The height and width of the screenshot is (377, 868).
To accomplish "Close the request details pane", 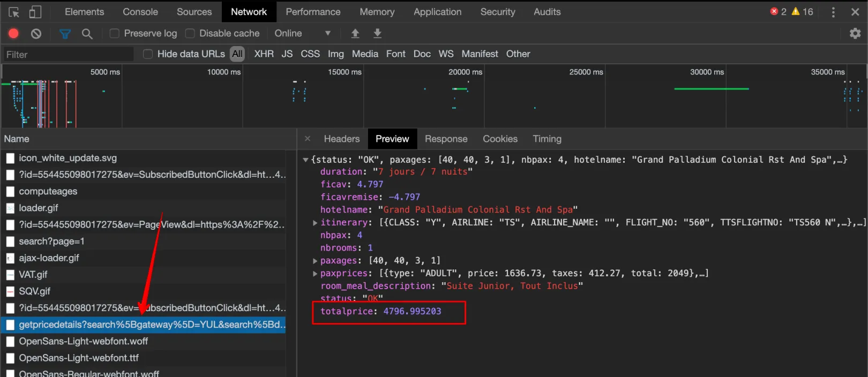I will [x=308, y=139].
